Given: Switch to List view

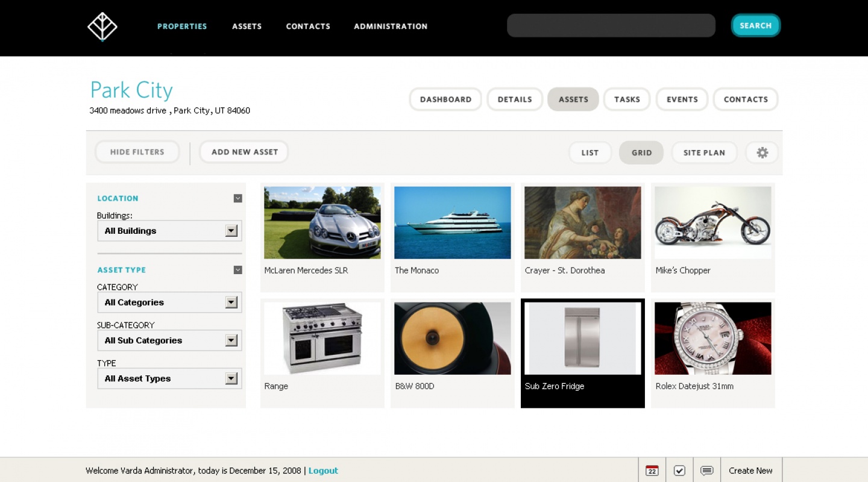Looking at the screenshot, I should tap(590, 152).
